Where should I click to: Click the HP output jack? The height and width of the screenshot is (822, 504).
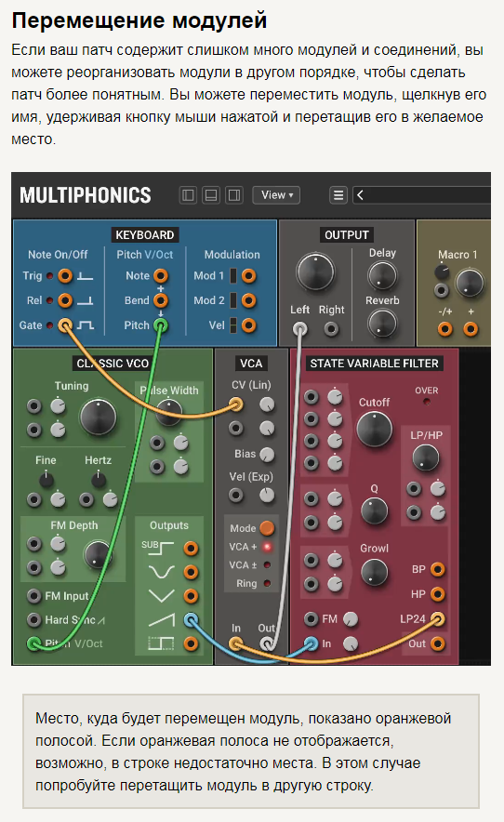point(437,594)
